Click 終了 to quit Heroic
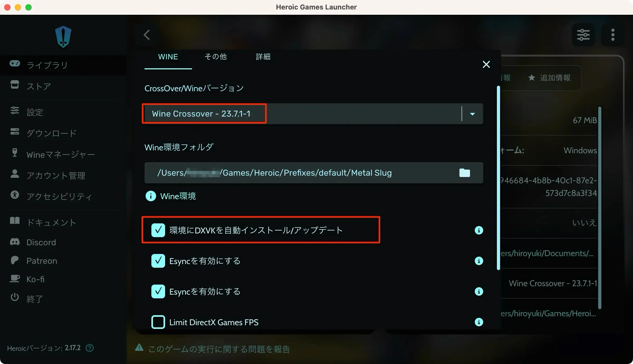This screenshot has height=364, width=633. pyautogui.click(x=63, y=299)
